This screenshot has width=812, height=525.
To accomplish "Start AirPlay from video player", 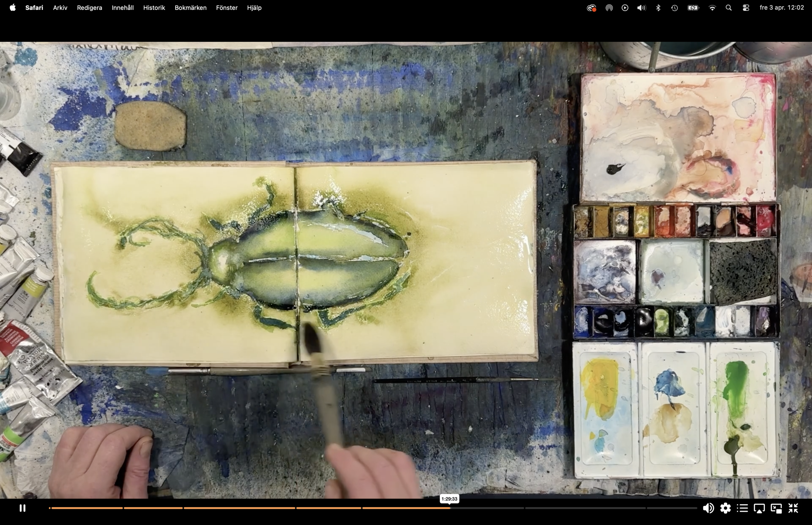I will tap(759, 508).
